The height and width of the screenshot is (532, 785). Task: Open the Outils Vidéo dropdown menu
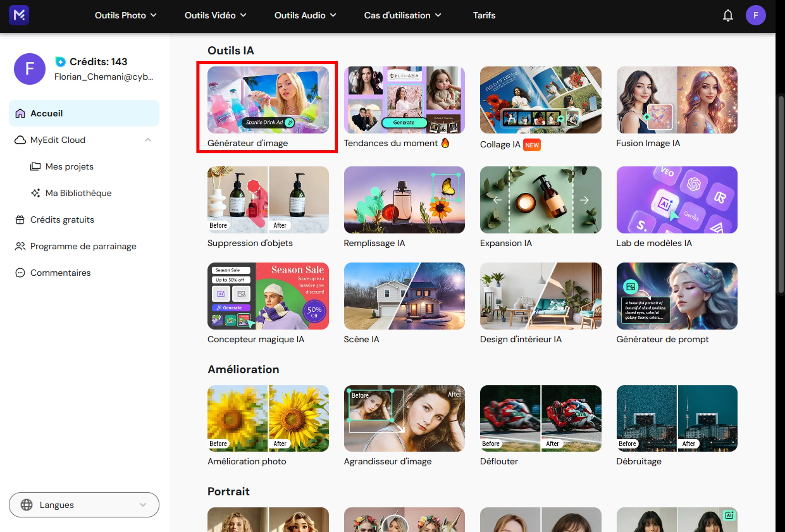pyautogui.click(x=216, y=15)
